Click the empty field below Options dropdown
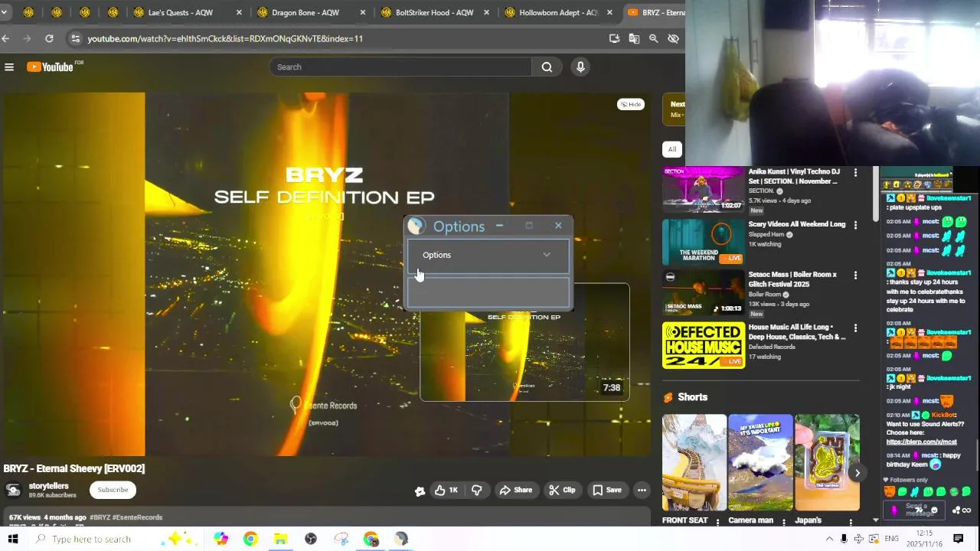Image resolution: width=980 pixels, height=551 pixels. (488, 292)
